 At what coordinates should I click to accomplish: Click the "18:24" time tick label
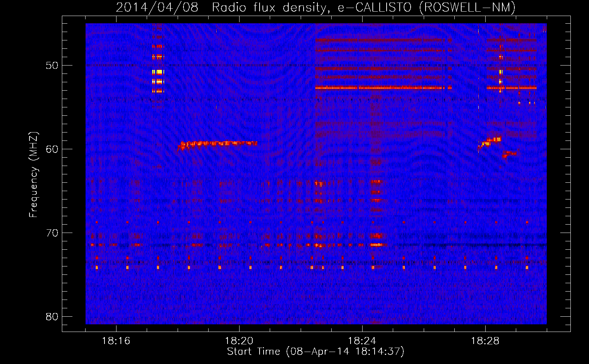pyautogui.click(x=362, y=341)
